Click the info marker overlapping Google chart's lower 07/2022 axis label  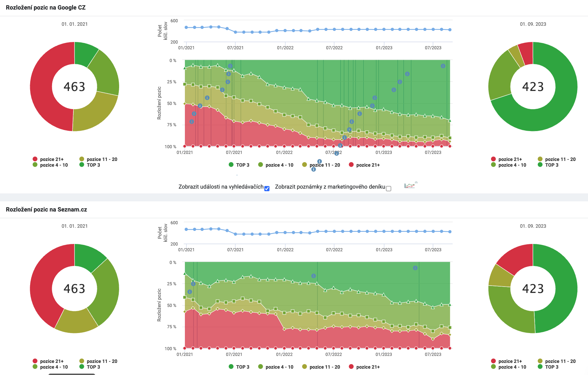336,153
